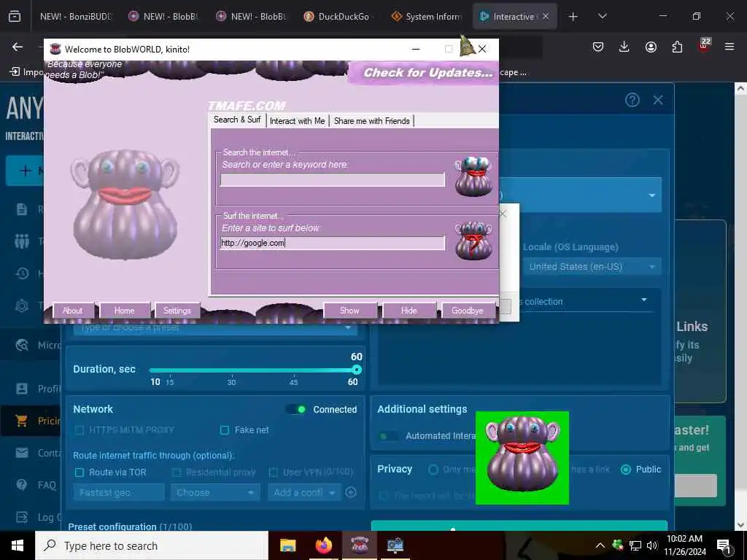Viewport: 747px width, 560px height.
Task: Expand the collection dropdown arrow
Action: 644,300
